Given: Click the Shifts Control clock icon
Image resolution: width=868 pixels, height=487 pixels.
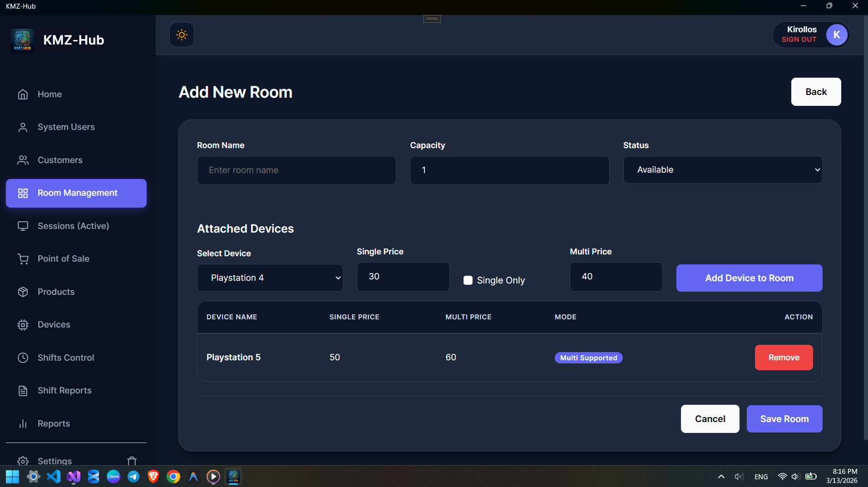Looking at the screenshot, I should 23,358.
